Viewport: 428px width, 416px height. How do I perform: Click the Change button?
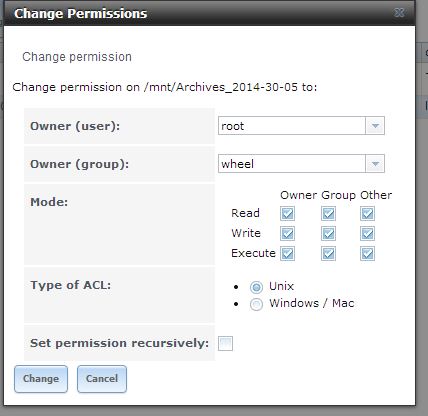[x=41, y=379]
